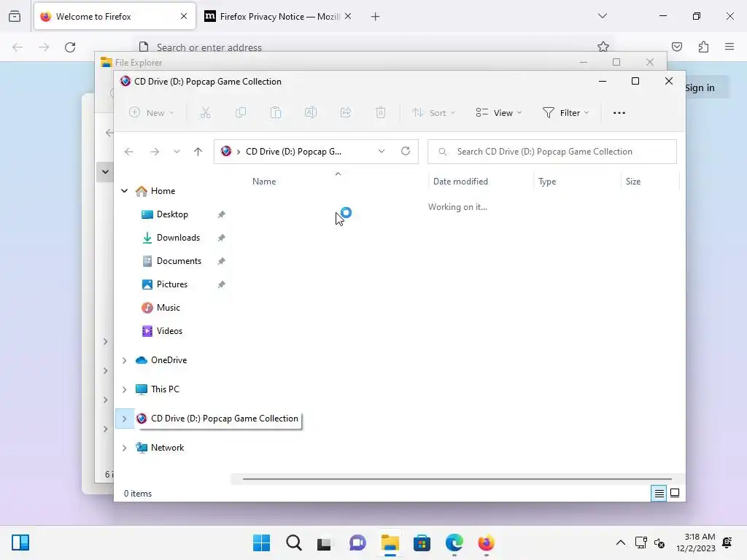Switch to Welcome to Firefox tab
This screenshot has width=747, height=560.
[115, 16]
